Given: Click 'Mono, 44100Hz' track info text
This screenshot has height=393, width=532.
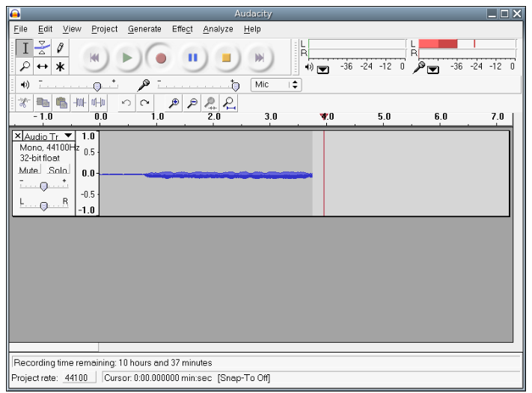Looking at the screenshot, I should [49, 147].
